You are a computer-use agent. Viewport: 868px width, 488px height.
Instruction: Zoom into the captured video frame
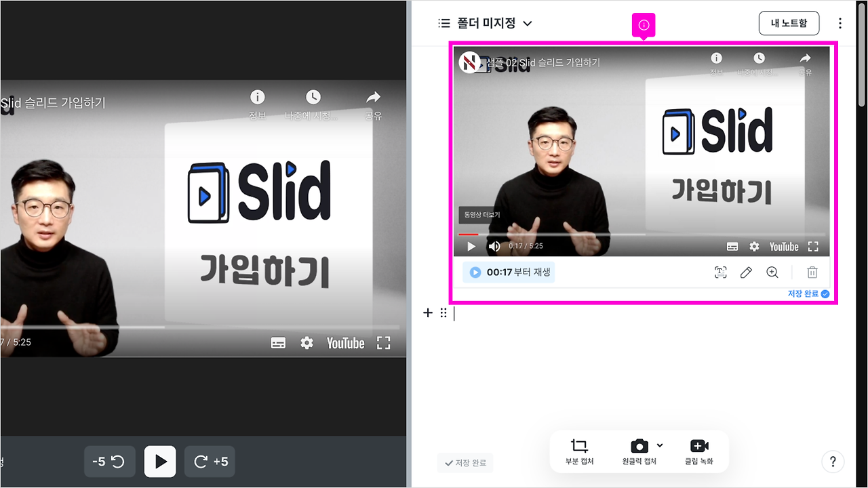click(x=772, y=272)
